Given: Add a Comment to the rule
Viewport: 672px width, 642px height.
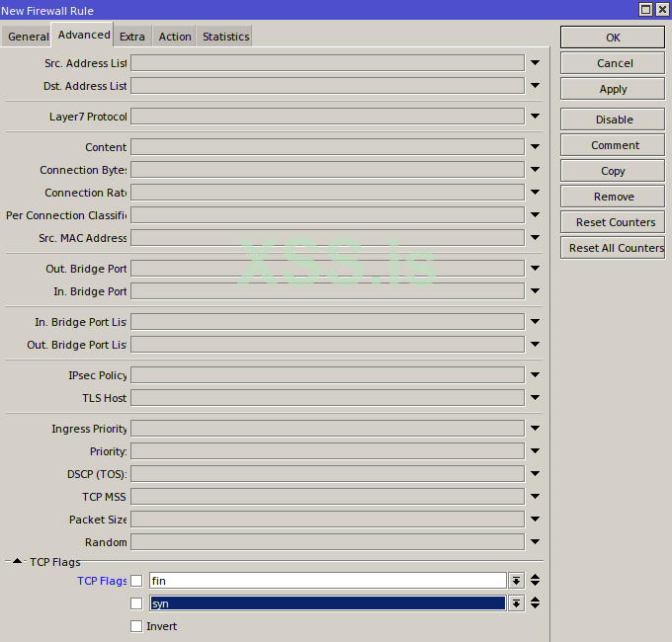Looking at the screenshot, I should pyautogui.click(x=613, y=145).
